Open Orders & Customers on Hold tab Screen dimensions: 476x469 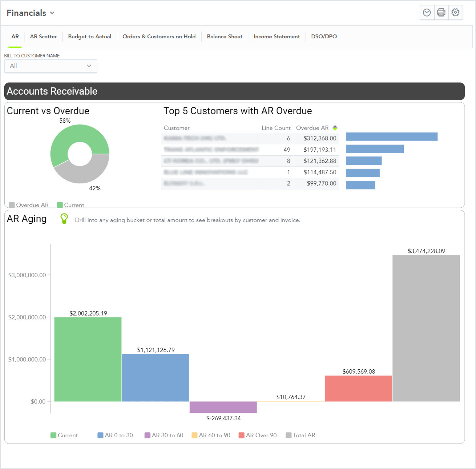159,37
